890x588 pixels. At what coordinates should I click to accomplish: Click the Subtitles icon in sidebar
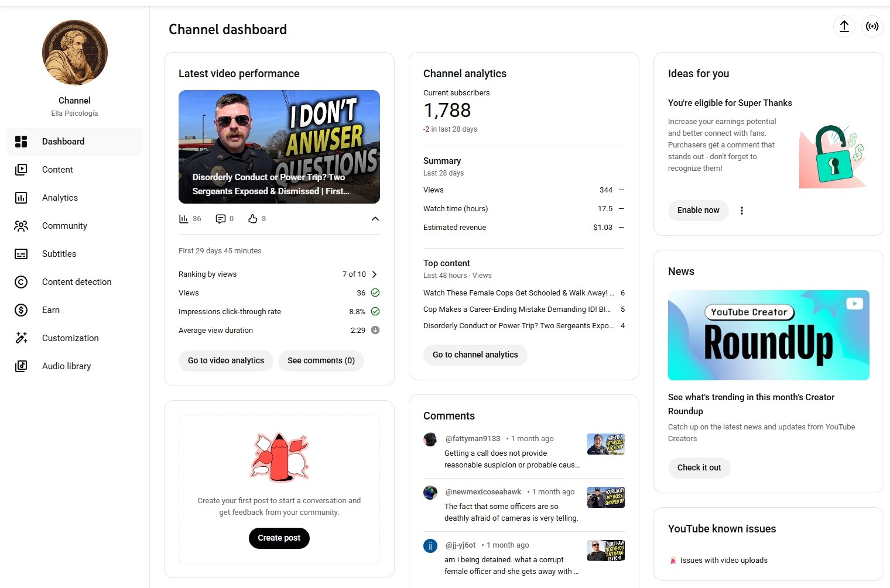click(21, 254)
